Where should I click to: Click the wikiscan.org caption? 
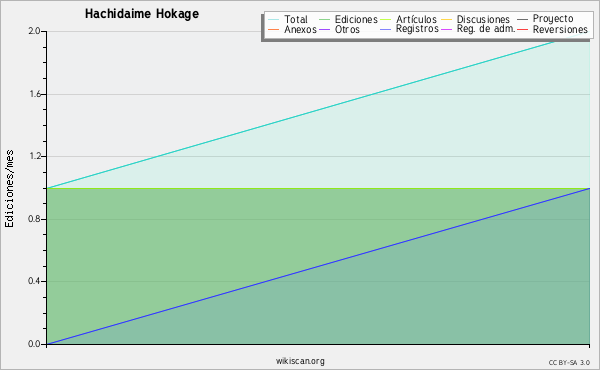pos(300,361)
